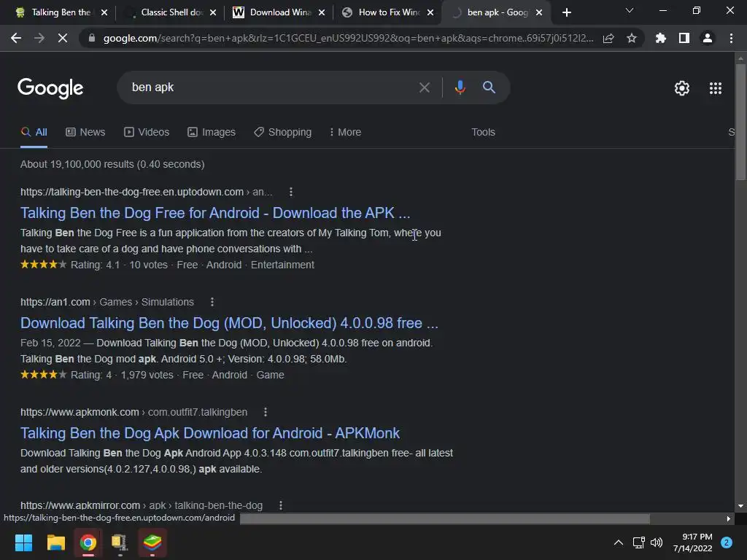Close the Talking Ben tab
747x560 pixels.
104,12
